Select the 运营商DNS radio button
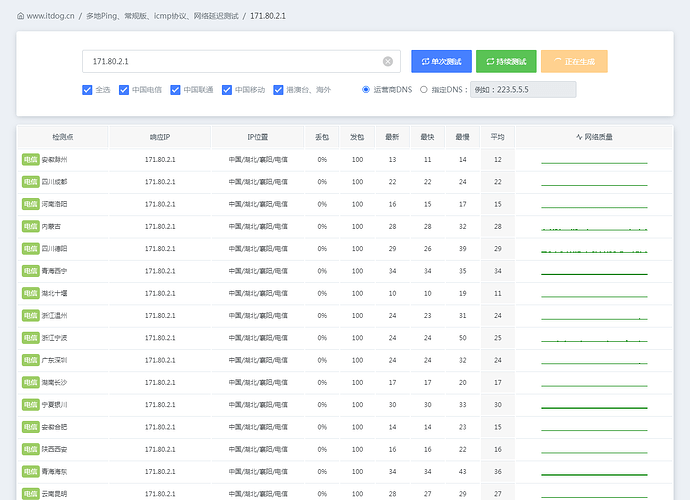The width and height of the screenshot is (690, 500). click(x=366, y=90)
